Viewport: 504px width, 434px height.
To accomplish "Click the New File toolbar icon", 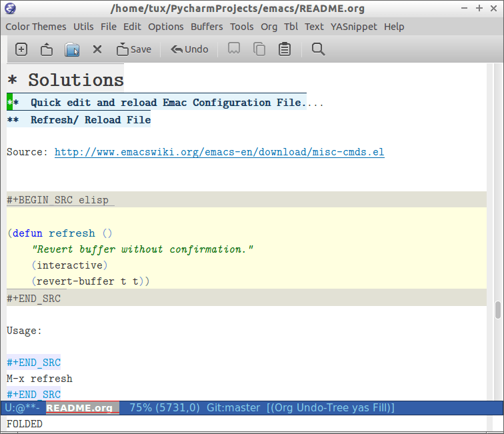I will (21, 49).
